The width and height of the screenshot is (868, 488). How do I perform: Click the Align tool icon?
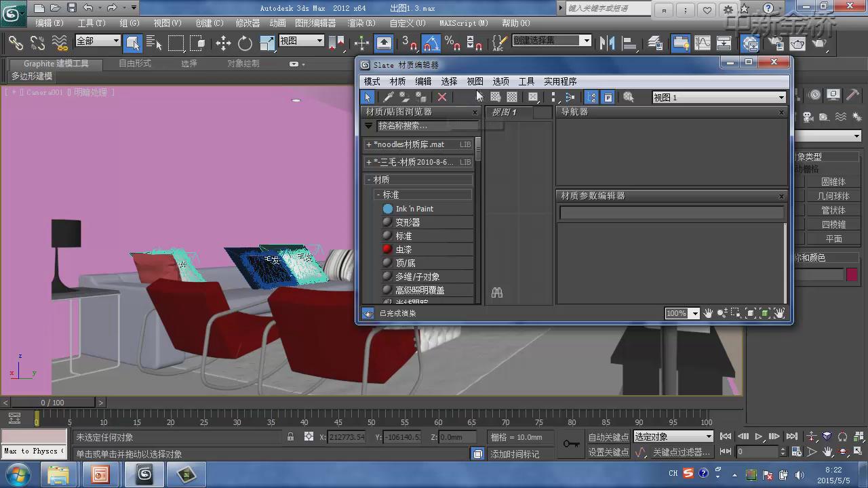point(630,43)
